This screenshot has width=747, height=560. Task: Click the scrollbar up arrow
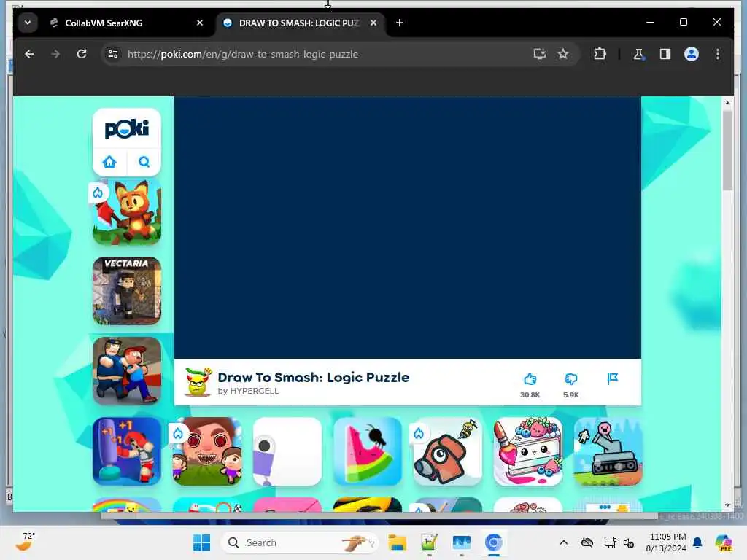727,102
